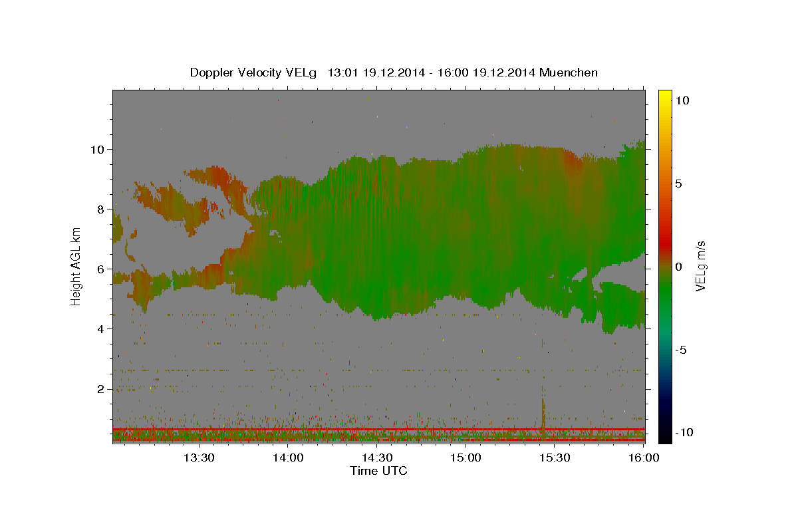The width and height of the screenshot is (798, 532).
Task: Click the 'Muenchen' location in the title
Action: pos(569,72)
